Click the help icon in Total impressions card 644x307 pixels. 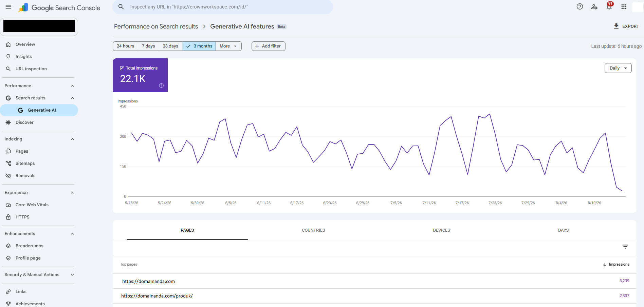[x=161, y=85]
